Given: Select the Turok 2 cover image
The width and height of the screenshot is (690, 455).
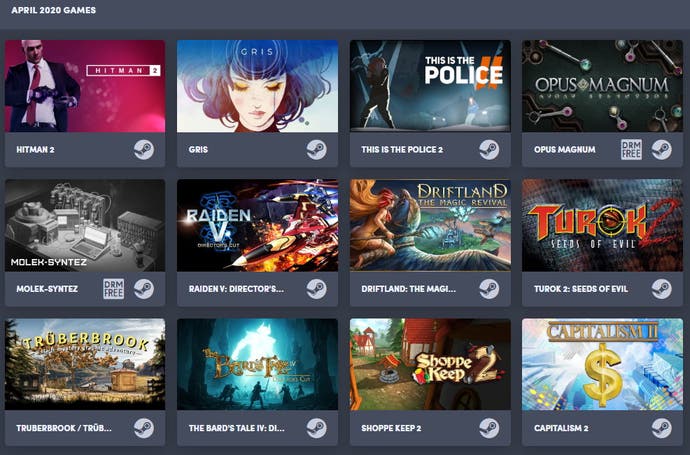Looking at the screenshot, I should click(602, 225).
